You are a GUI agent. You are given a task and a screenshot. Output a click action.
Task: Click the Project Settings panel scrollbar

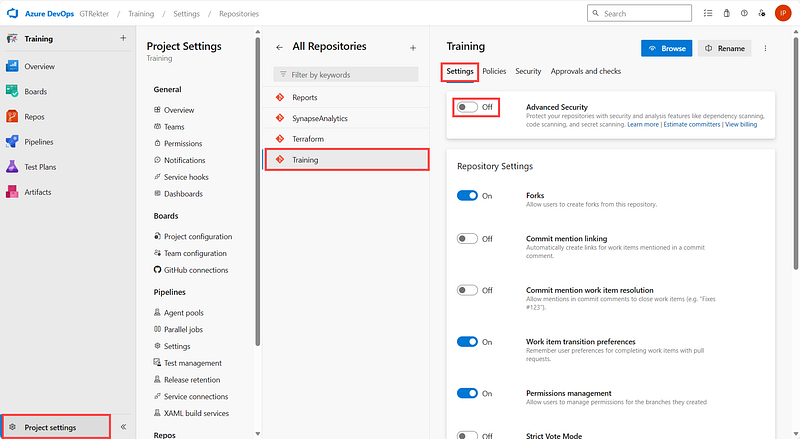click(258, 191)
